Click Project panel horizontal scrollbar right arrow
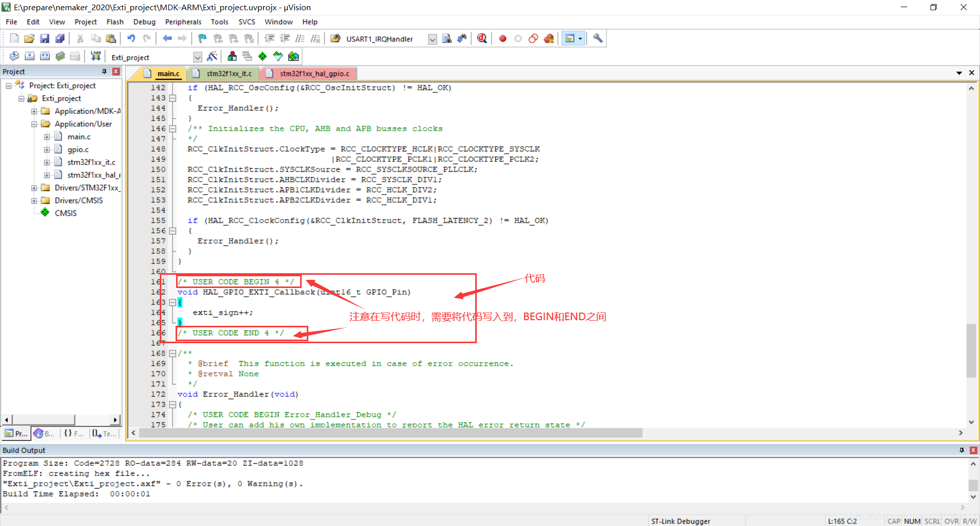 point(115,420)
